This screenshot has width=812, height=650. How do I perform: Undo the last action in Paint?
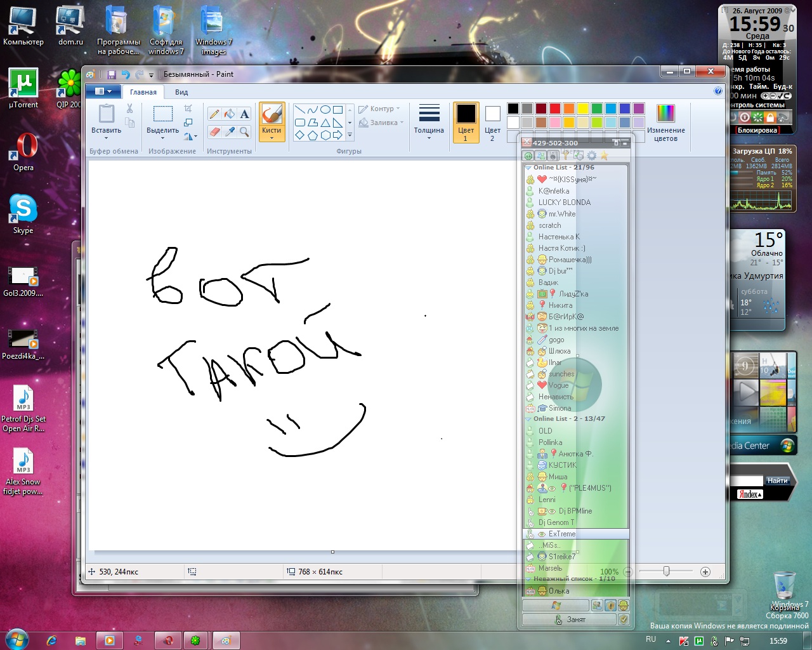[x=126, y=74]
